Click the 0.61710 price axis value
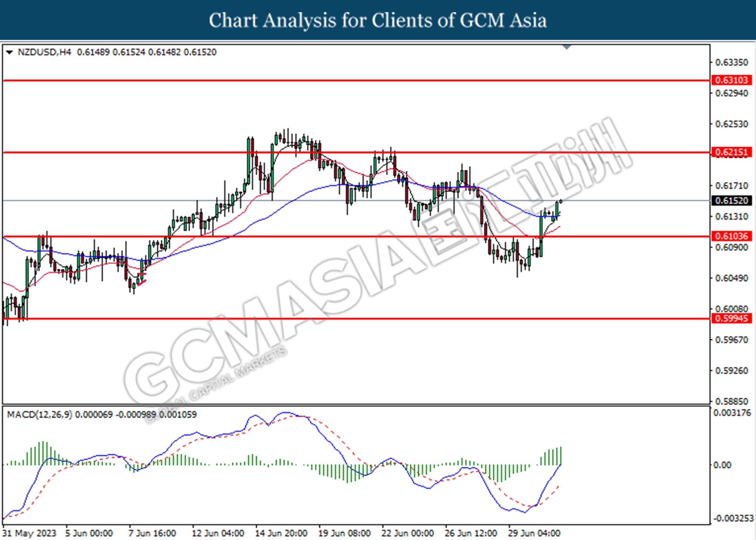The width and height of the screenshot is (756, 540). (731, 186)
